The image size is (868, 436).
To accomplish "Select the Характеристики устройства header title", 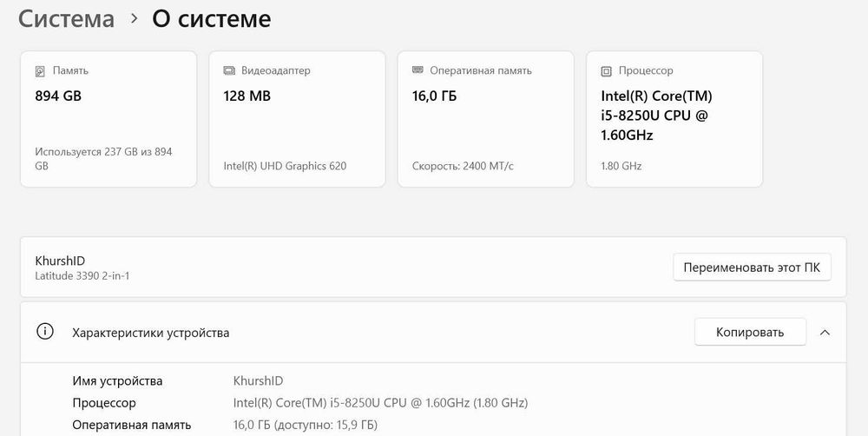I will coord(150,333).
